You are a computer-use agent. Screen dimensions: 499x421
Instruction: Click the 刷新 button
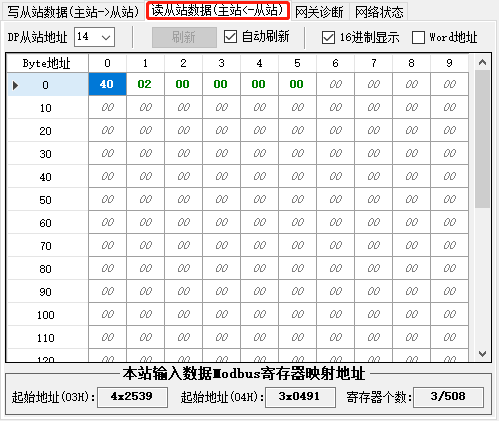click(184, 37)
